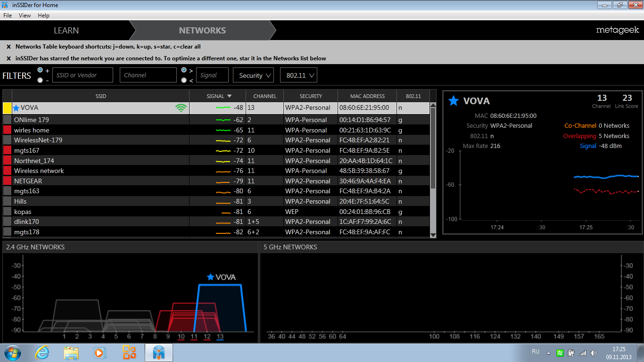Image resolution: width=644 pixels, height=362 pixels.
Task: Close the starred network notification message
Action: click(8, 58)
